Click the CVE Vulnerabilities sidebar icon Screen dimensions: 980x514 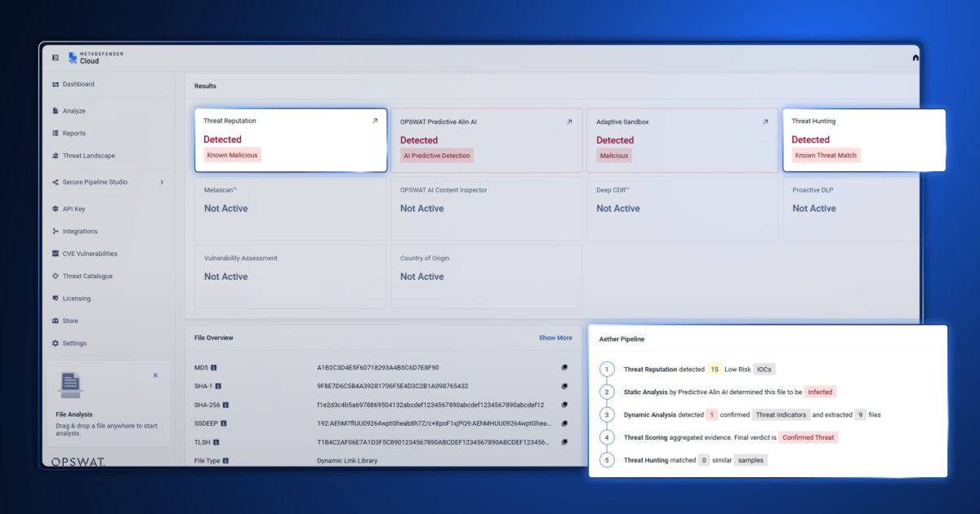56,254
